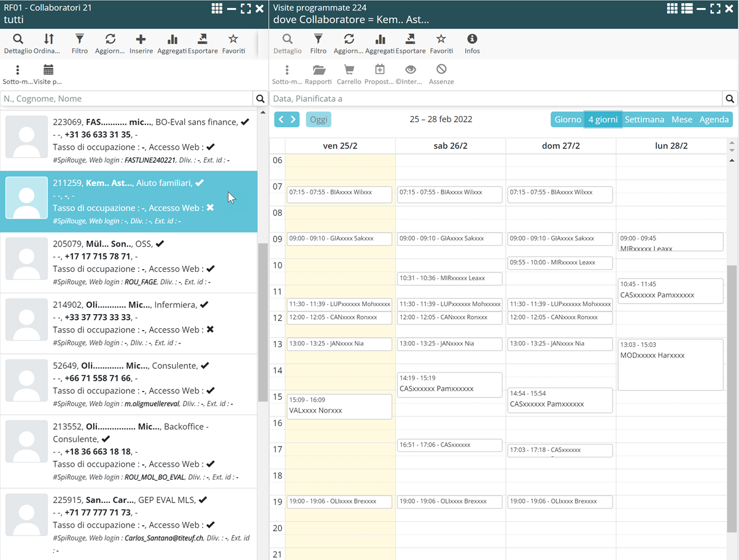The image size is (739, 560).
Task: Expand Sotto-m... menu in Collaboratori panel
Action: [x=17, y=70]
